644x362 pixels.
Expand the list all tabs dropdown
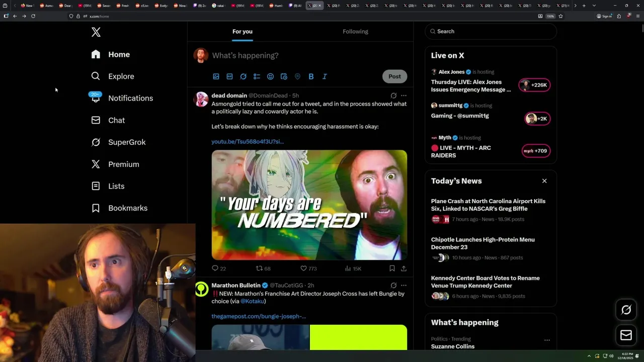coord(594,6)
